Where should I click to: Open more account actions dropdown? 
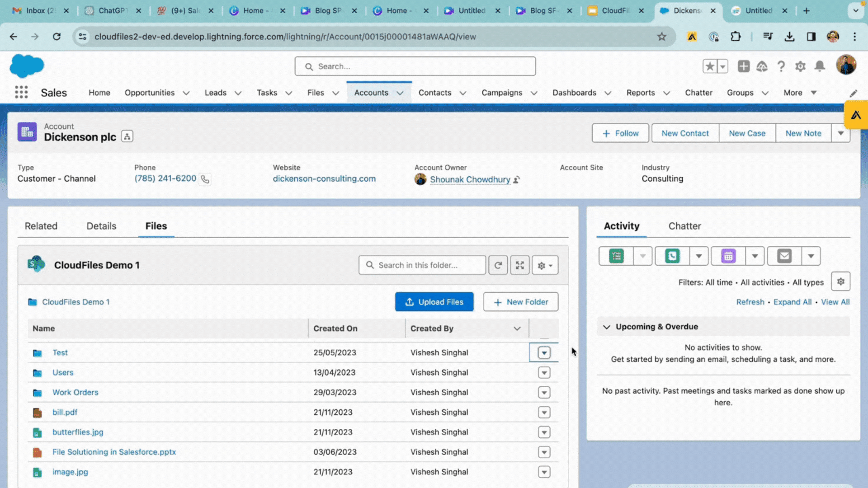pyautogui.click(x=841, y=133)
